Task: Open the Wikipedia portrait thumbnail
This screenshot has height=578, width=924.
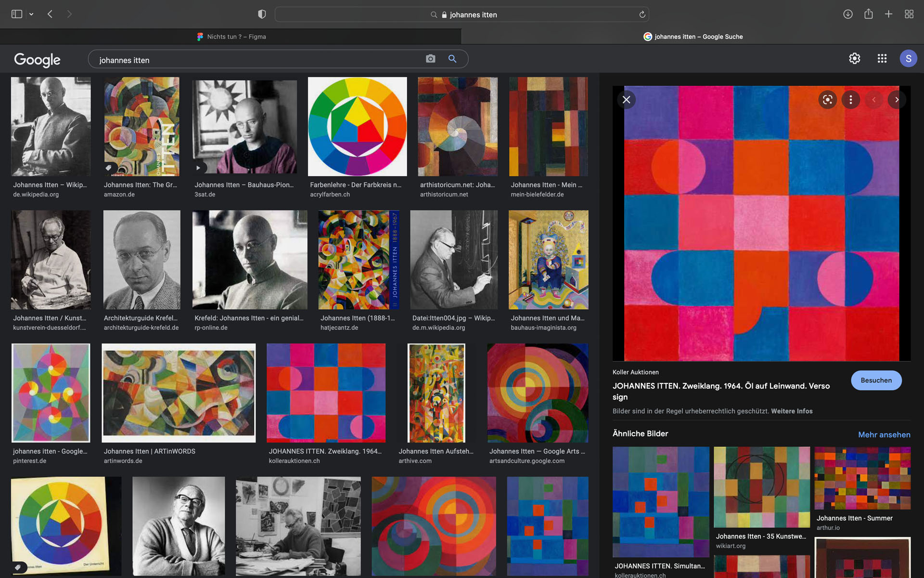Action: tap(51, 127)
